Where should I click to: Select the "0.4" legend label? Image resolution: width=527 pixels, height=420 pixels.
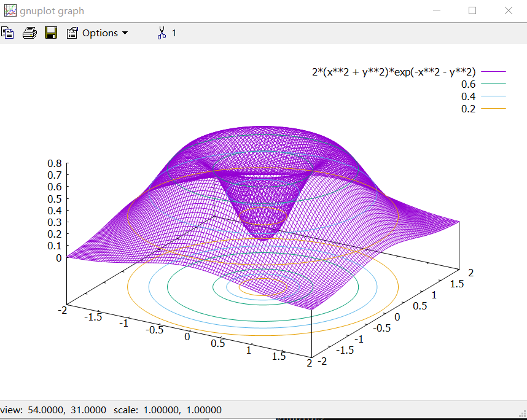pyautogui.click(x=469, y=96)
